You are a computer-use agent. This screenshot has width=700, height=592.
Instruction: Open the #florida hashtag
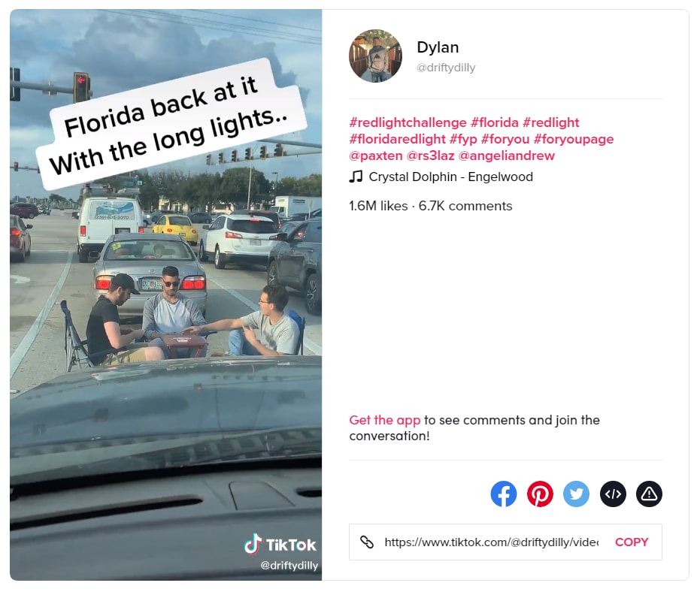[x=495, y=122]
